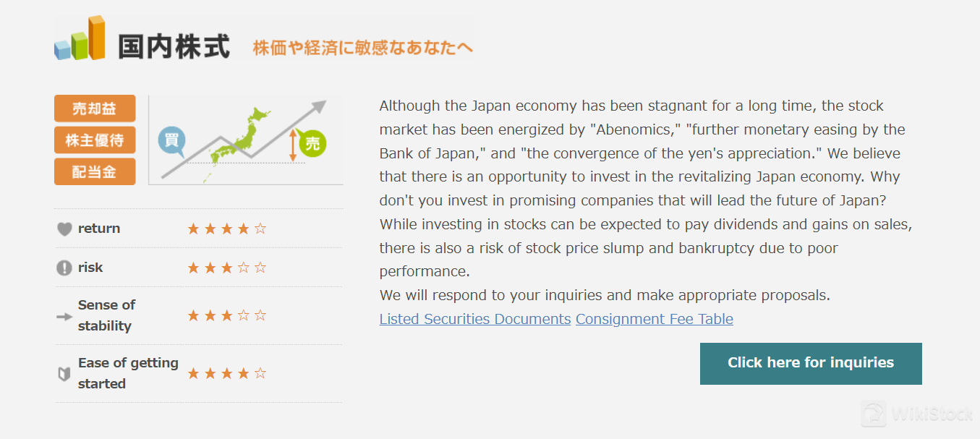This screenshot has width=980, height=439.
Task: Select the heart icon next to return
Action: click(64, 228)
